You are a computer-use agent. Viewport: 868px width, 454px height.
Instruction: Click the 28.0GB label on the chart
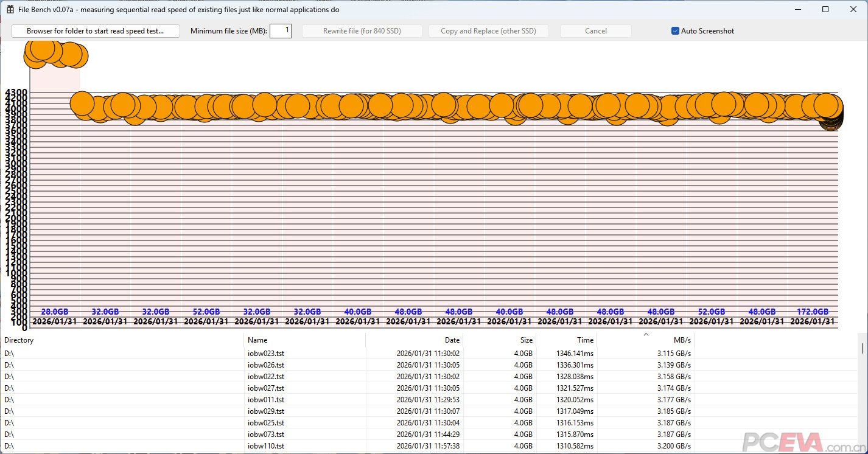click(x=55, y=312)
